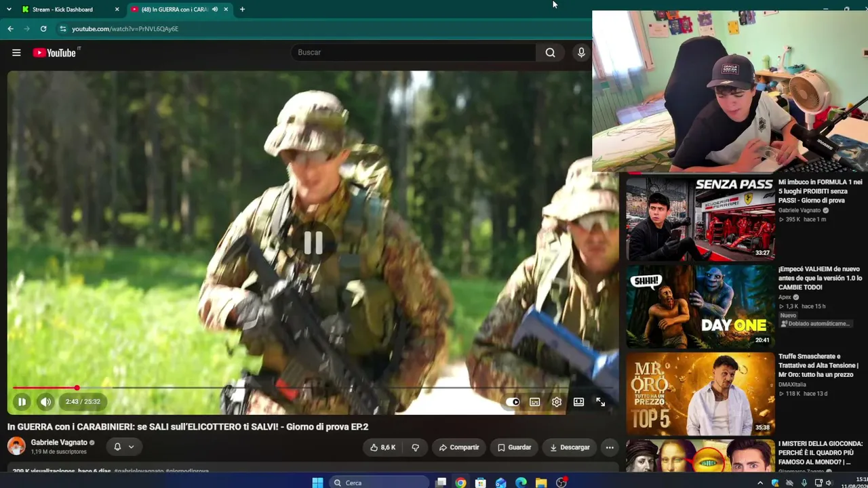Click the 2:43 / 25:32 time display
Image resolution: width=868 pixels, height=488 pixels.
pos(83,402)
